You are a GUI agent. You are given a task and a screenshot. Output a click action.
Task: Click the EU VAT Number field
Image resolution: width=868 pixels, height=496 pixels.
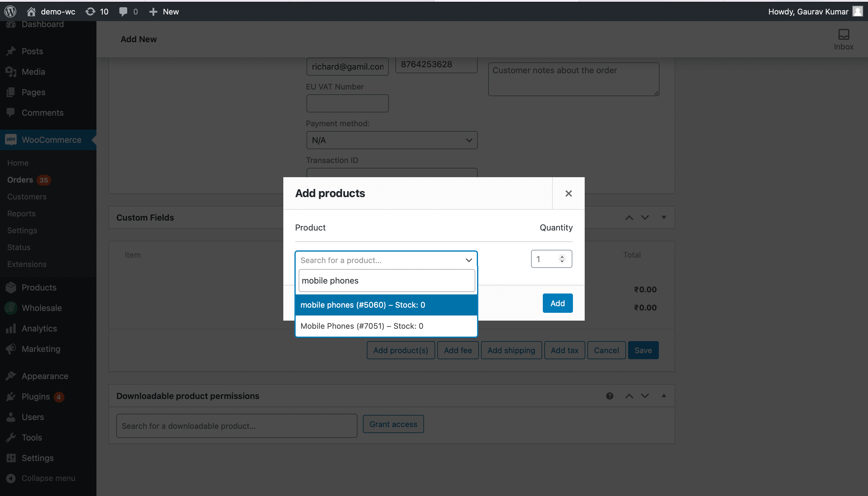[x=347, y=104]
